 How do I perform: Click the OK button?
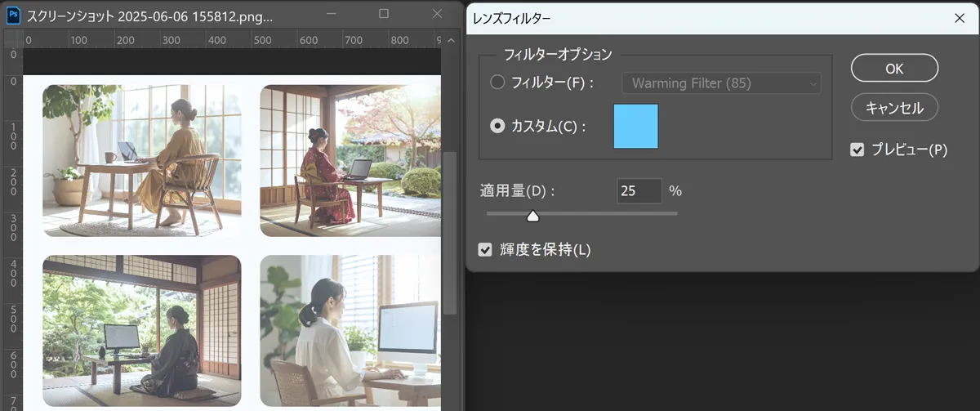pos(894,69)
